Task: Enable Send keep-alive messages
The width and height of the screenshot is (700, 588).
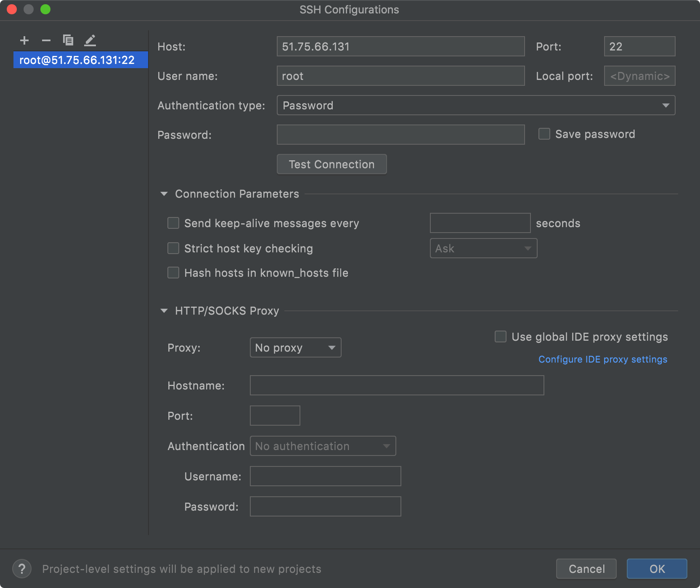Action: (173, 223)
